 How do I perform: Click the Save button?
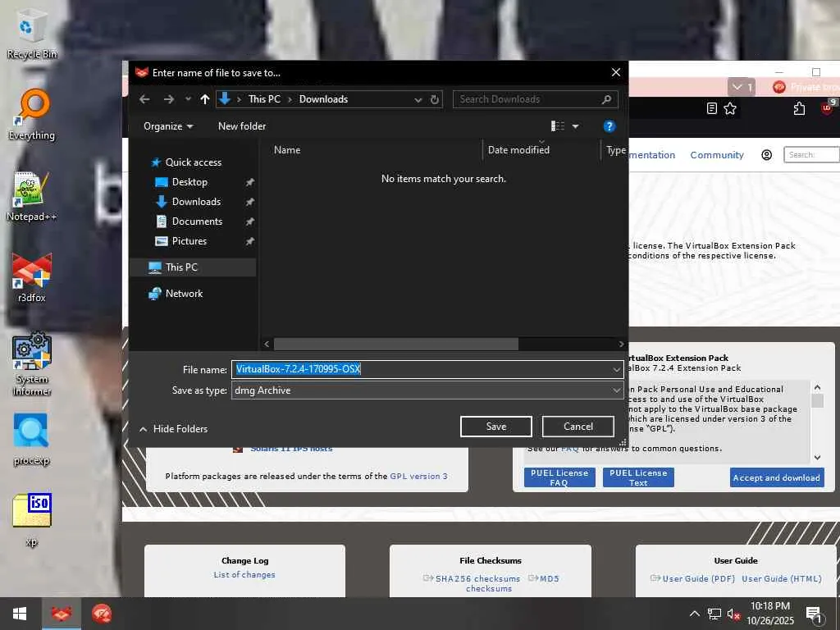(496, 427)
